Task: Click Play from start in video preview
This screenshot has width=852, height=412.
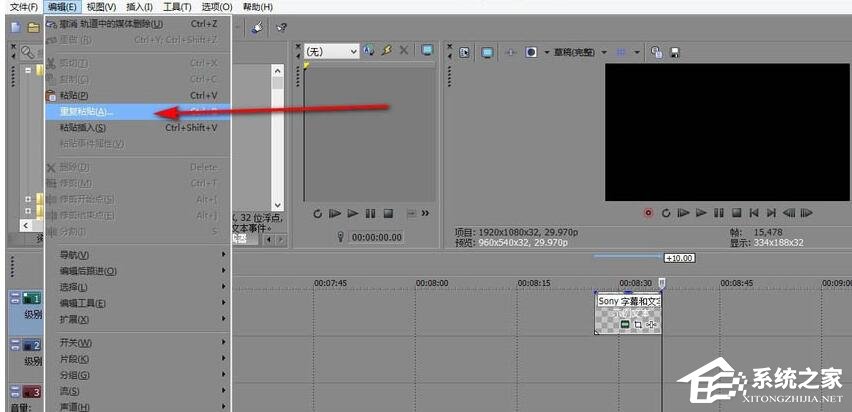Action: 684,213
